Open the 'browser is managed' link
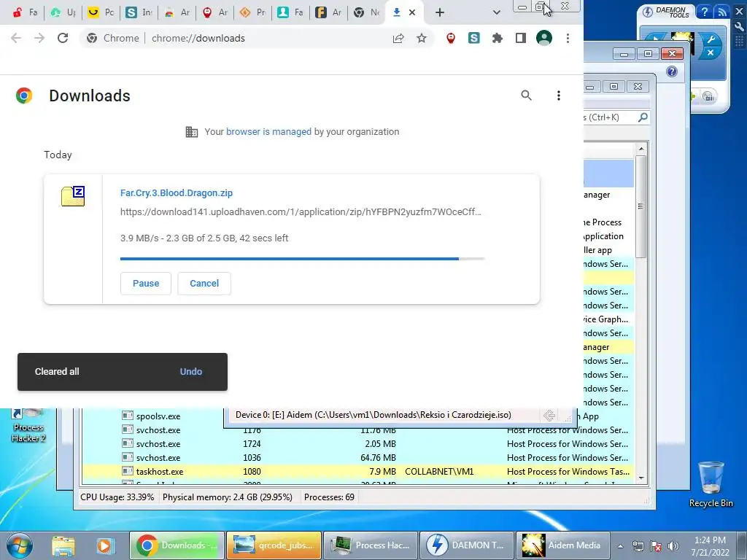Screen dimensions: 747x560 pos(268,132)
